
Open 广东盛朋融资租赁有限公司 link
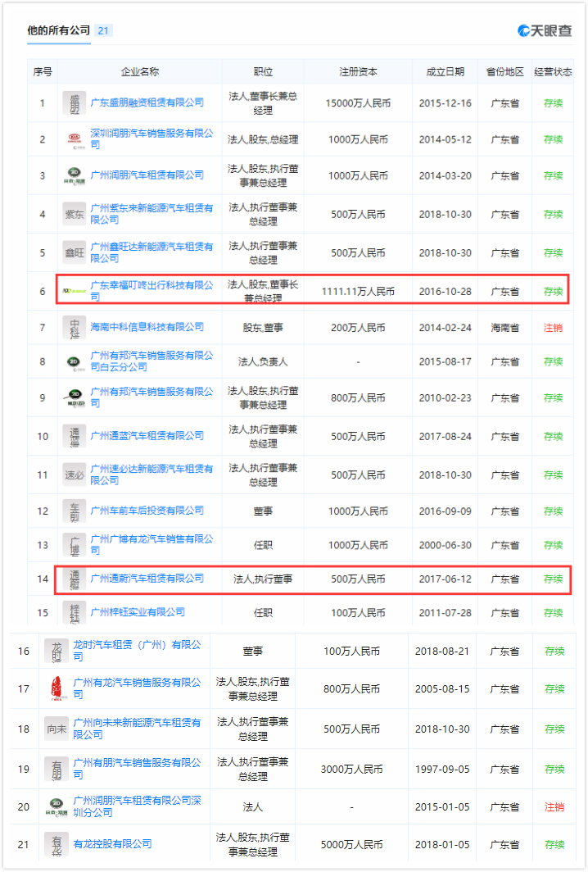coord(147,102)
